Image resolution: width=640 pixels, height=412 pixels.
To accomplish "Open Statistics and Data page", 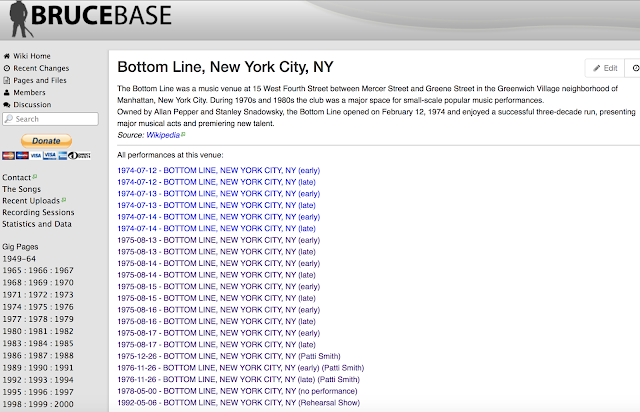I will pyautogui.click(x=37, y=224).
